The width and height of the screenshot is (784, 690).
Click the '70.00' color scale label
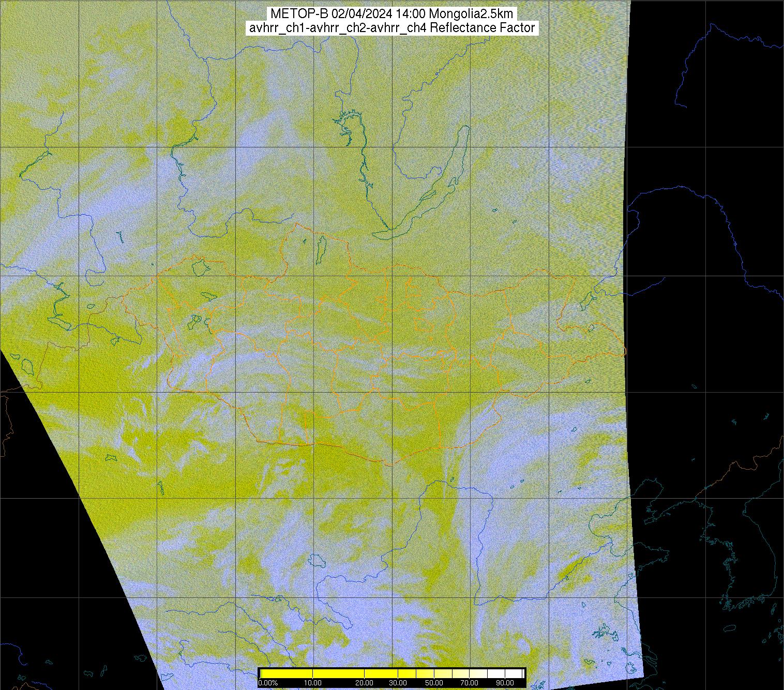469,683
